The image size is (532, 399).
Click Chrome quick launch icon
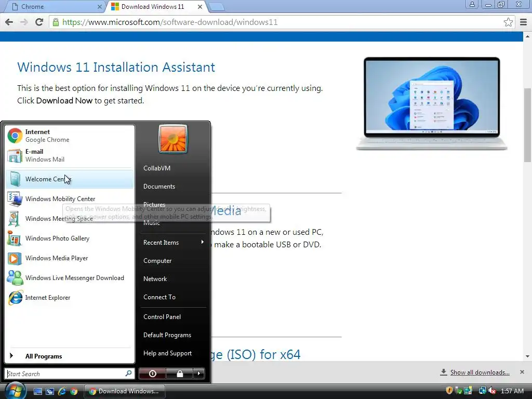pyautogui.click(x=74, y=391)
